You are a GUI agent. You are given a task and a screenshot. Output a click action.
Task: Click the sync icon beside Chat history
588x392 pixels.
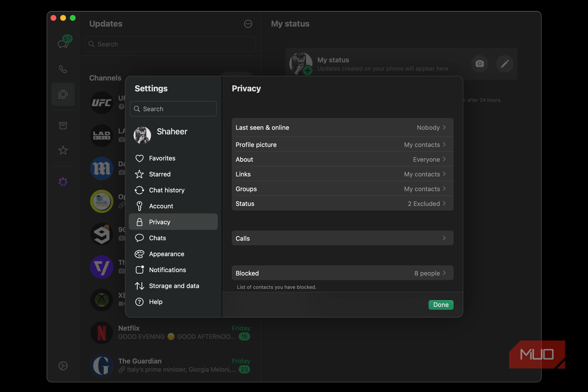[x=139, y=190]
